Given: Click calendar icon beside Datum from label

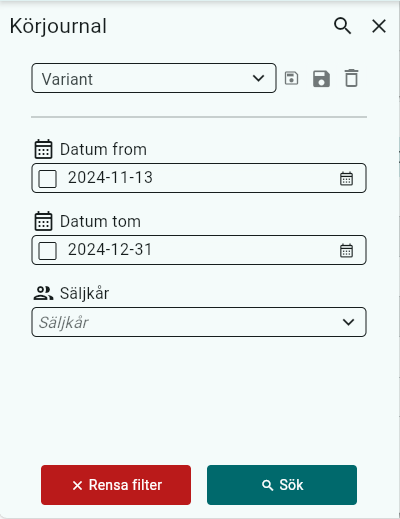Looking at the screenshot, I should click(x=43, y=149).
